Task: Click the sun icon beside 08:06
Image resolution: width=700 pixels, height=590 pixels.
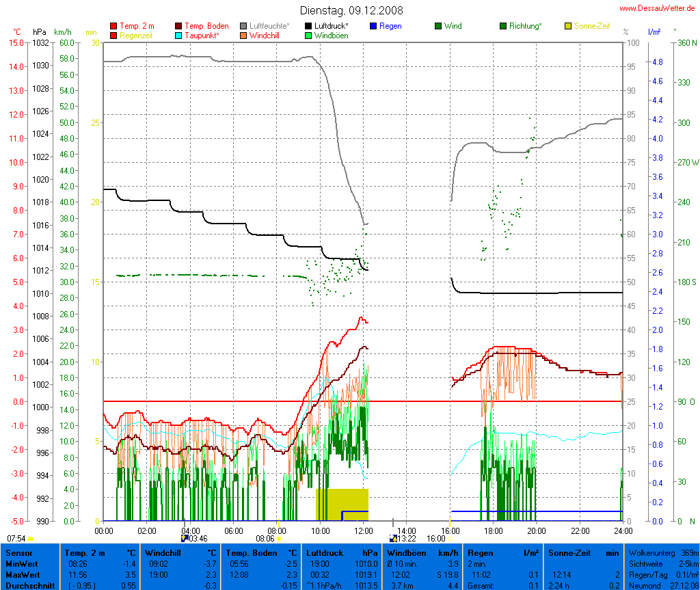Action: [x=279, y=539]
